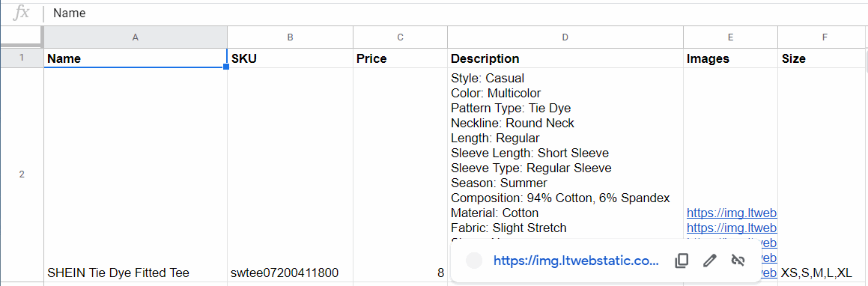868x286 pixels.
Task: Select the SKU header cell
Action: point(290,58)
